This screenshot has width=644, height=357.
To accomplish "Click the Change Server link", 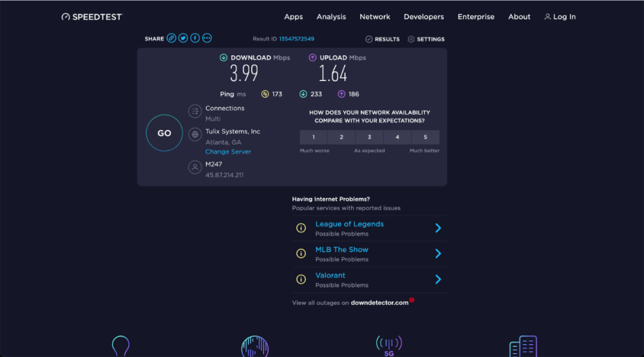I will click(228, 152).
